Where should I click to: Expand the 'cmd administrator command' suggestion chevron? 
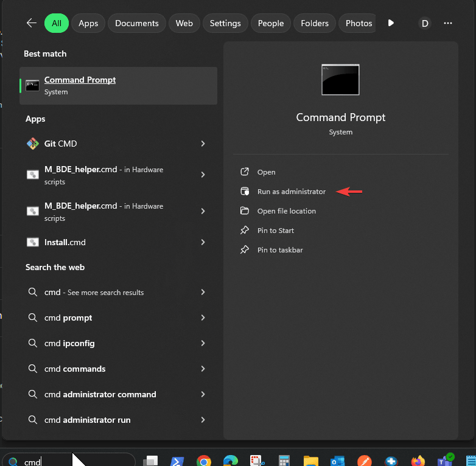pos(203,394)
